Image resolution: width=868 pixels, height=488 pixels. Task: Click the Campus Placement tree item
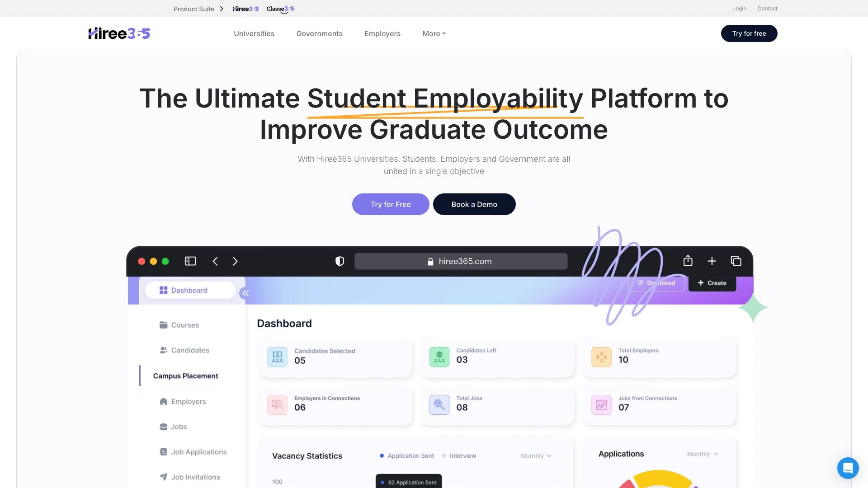[185, 375]
